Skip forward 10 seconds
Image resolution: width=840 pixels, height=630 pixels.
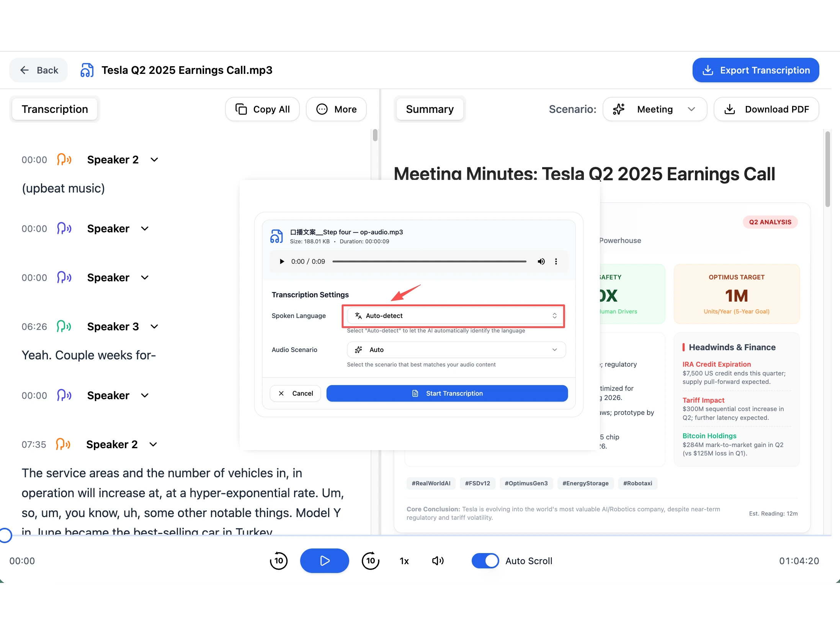tap(371, 561)
